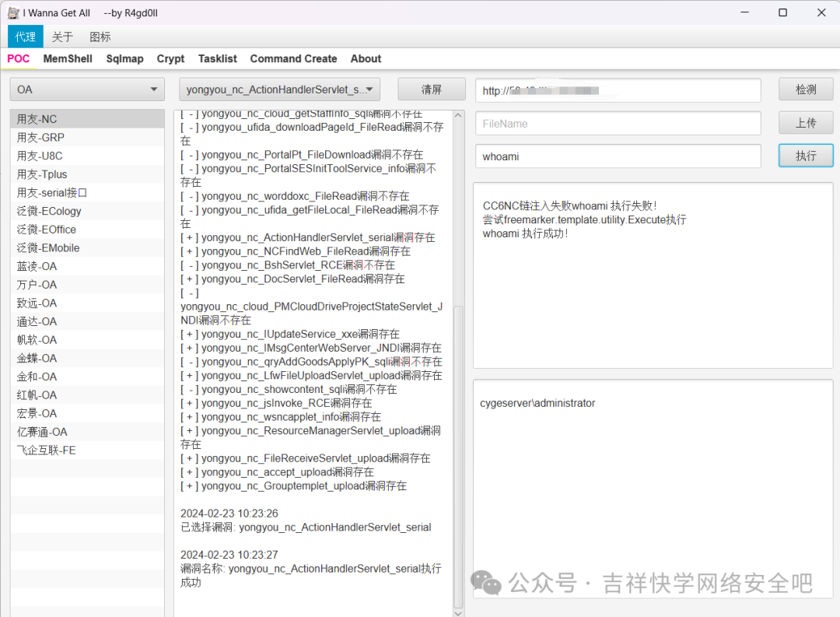Click the yongyou_nc_NCFindWeb_FileRead log line
This screenshot has width=840, height=617.
(296, 251)
